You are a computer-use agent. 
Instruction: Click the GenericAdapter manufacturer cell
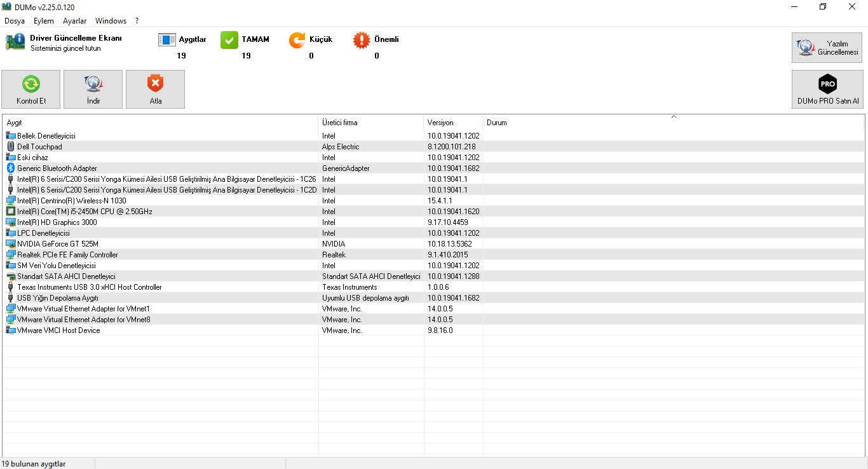pos(346,168)
